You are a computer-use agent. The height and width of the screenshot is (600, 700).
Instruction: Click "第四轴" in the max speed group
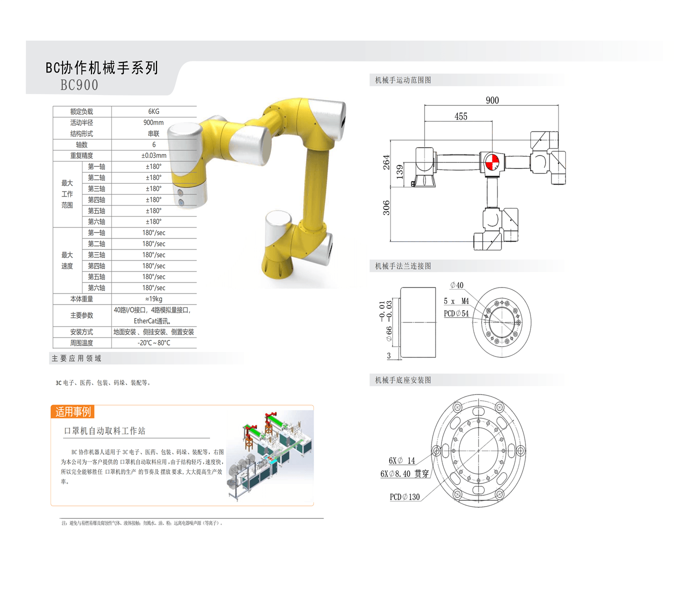(96, 265)
